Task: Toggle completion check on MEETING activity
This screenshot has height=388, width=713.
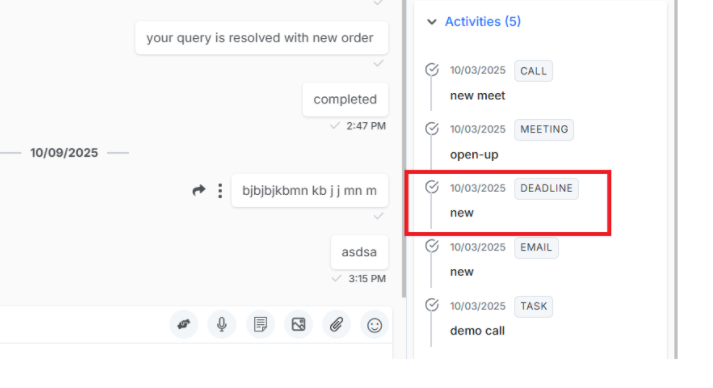Action: tap(432, 129)
